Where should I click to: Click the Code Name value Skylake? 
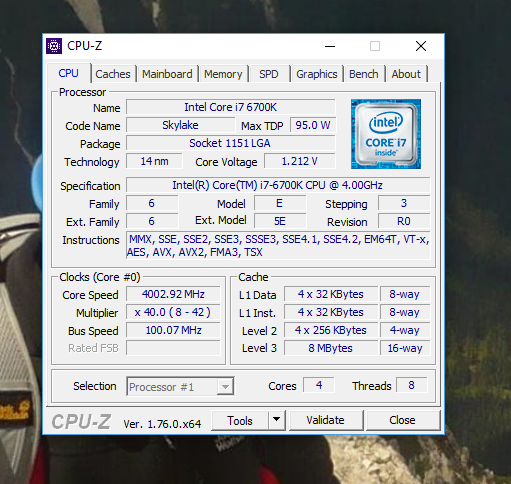[x=180, y=125]
